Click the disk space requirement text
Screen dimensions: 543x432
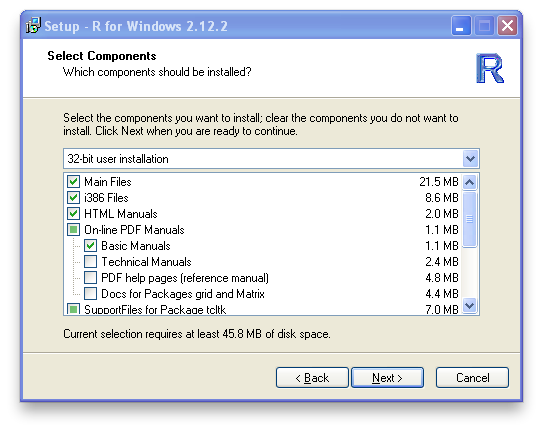point(197,334)
